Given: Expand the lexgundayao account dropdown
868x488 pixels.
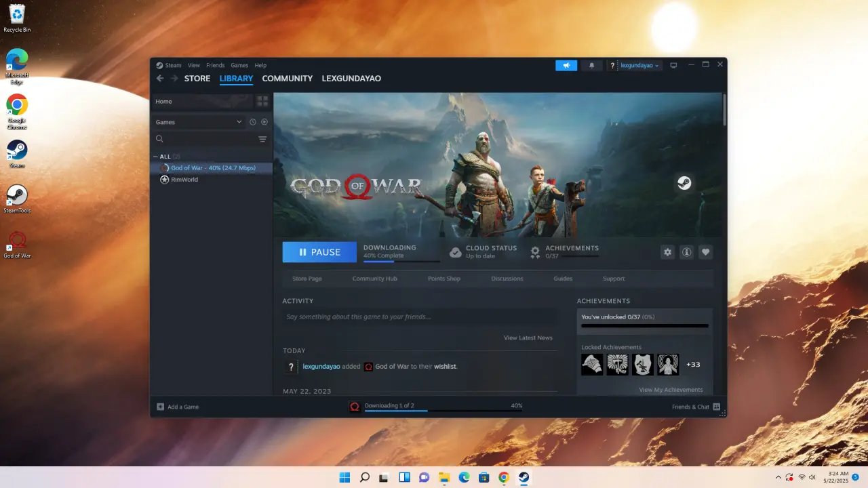Looking at the screenshot, I should pyautogui.click(x=640, y=66).
